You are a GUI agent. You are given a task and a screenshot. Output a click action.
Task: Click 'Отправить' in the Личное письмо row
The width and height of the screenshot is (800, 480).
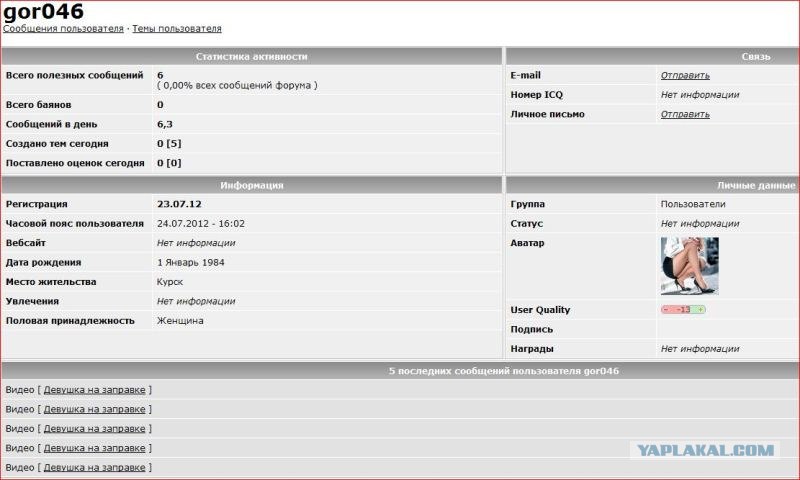tap(685, 114)
